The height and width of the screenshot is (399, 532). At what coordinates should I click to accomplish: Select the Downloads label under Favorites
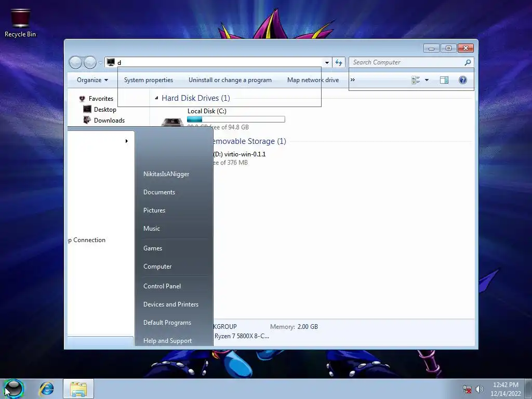click(109, 121)
